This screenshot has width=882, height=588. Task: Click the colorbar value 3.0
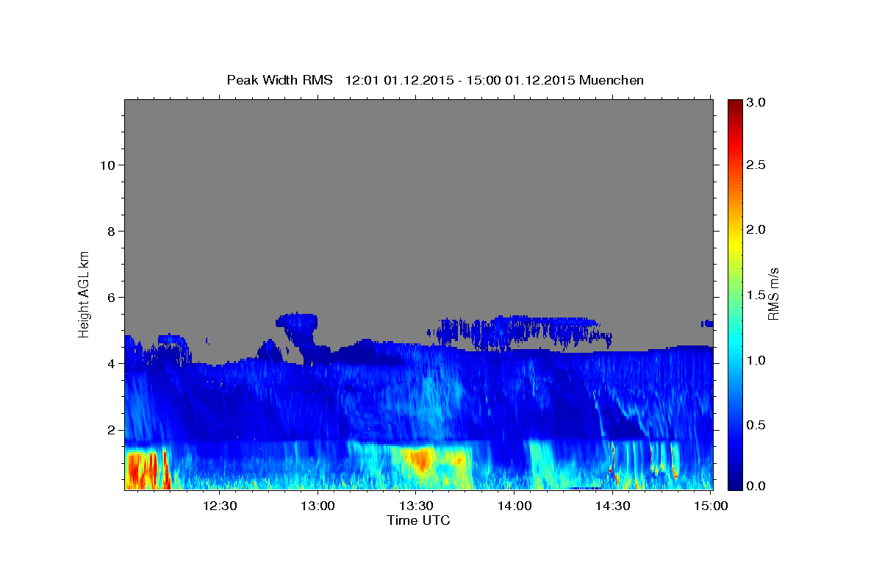click(758, 102)
